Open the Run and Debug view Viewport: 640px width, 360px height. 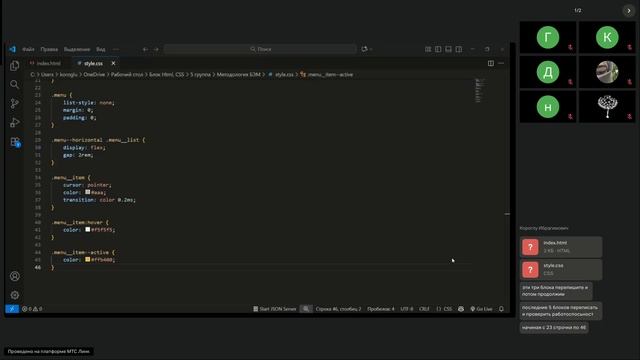point(15,122)
